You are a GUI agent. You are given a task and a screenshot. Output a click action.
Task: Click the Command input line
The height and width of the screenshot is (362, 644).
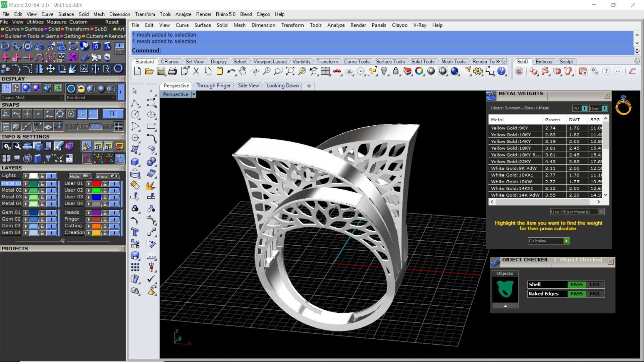[382, 51]
